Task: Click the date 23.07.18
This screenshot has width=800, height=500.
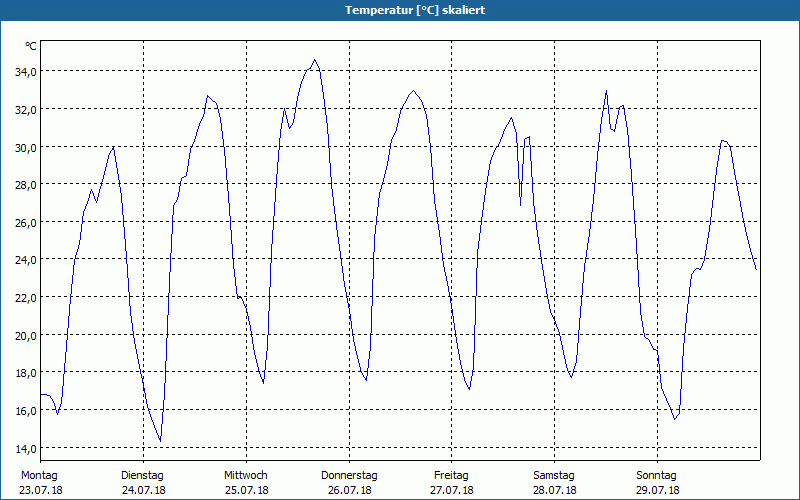Action: (x=41, y=490)
